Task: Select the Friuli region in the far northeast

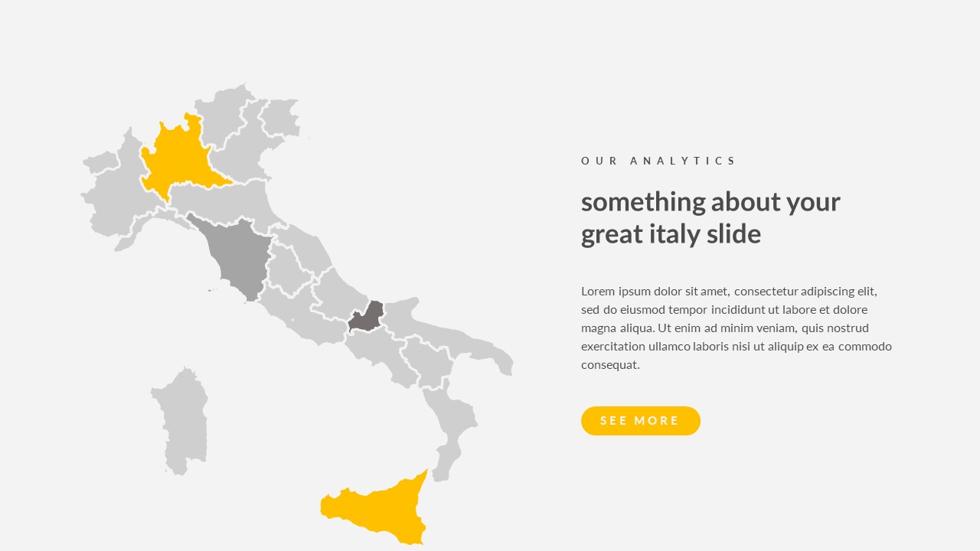Action: (x=279, y=117)
